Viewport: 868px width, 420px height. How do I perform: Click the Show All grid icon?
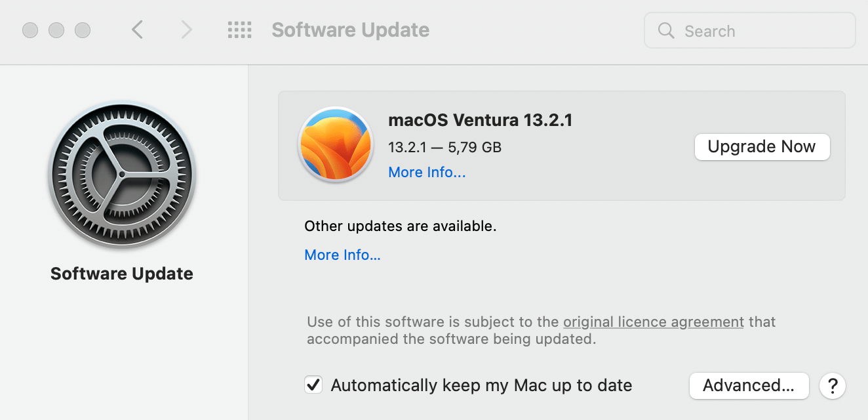point(240,30)
